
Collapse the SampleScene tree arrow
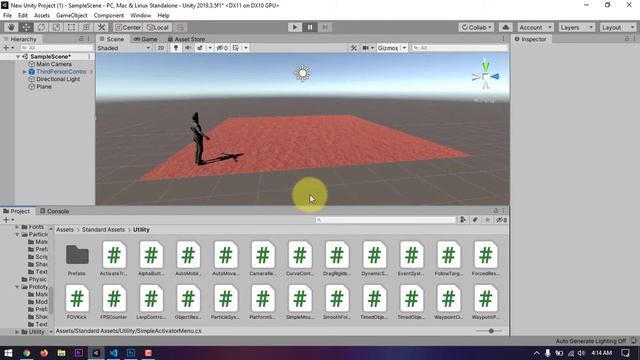[18, 57]
